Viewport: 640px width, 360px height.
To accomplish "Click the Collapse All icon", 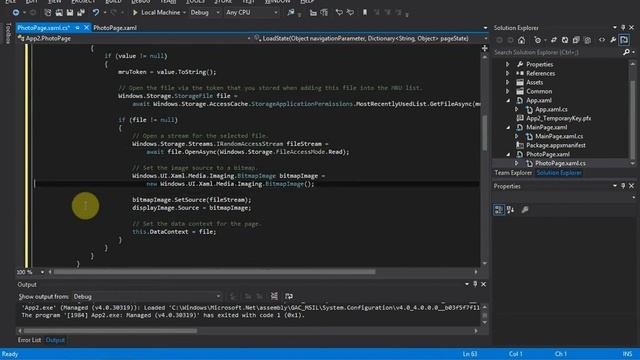I will pos(576,40).
